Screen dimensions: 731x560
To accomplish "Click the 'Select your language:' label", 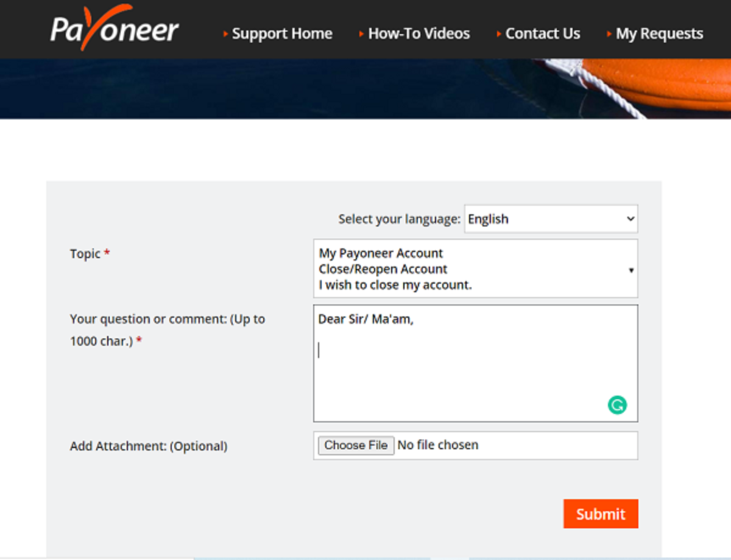I will (400, 219).
